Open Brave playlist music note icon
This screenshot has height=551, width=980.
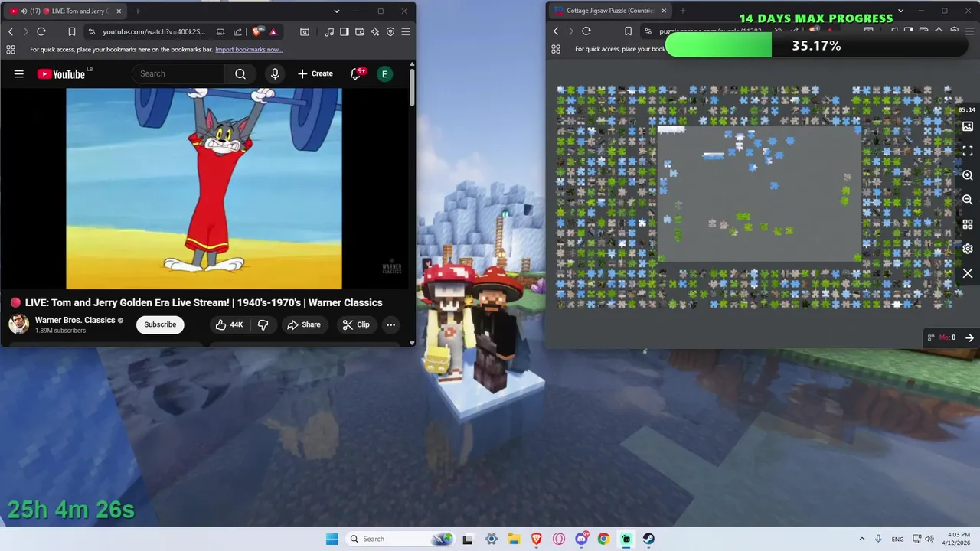(329, 31)
